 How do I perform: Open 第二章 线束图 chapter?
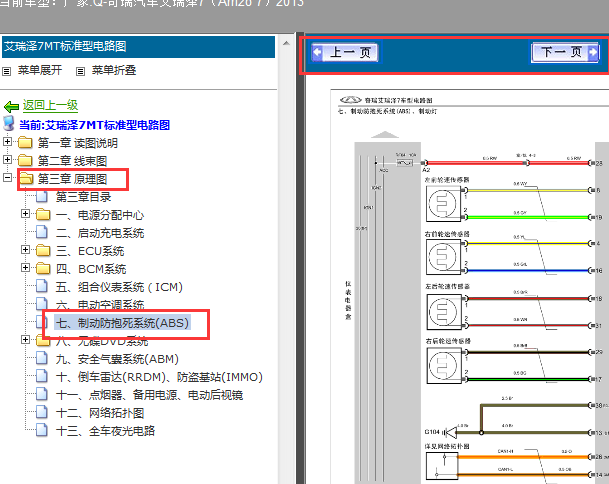tap(72, 161)
